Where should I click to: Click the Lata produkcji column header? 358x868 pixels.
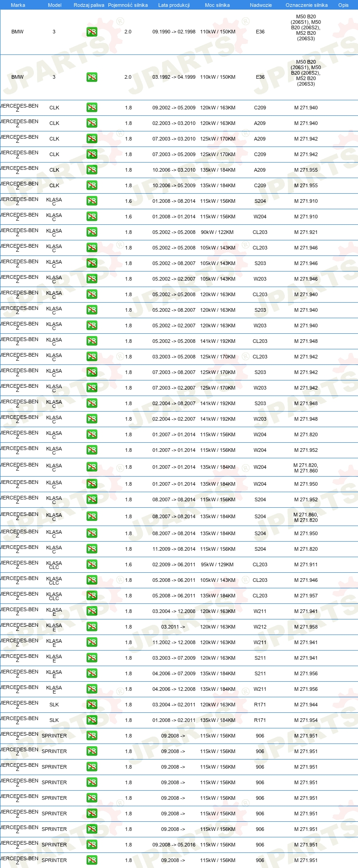[x=174, y=5]
